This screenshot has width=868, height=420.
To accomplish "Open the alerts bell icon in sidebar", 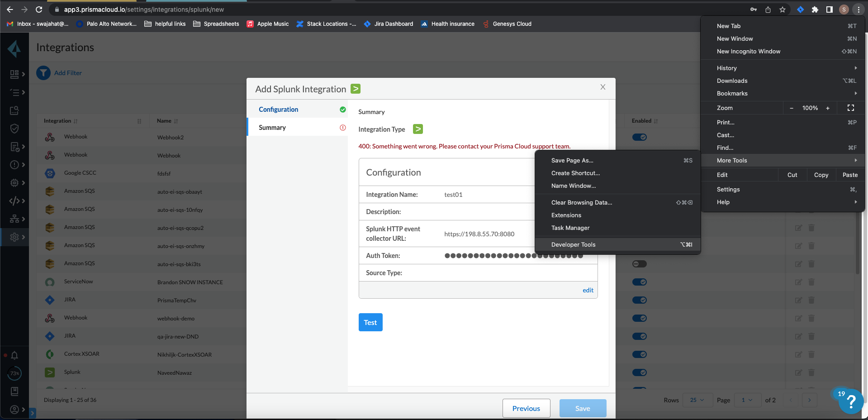I will (14, 355).
